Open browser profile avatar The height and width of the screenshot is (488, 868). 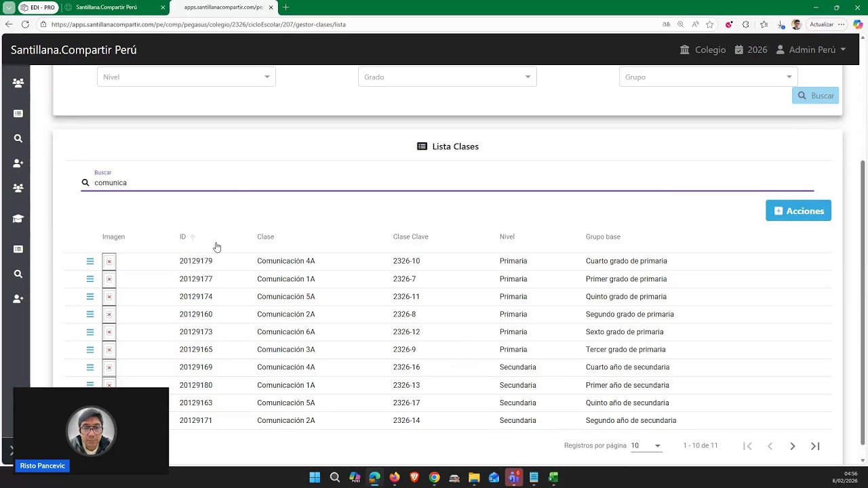tap(796, 24)
